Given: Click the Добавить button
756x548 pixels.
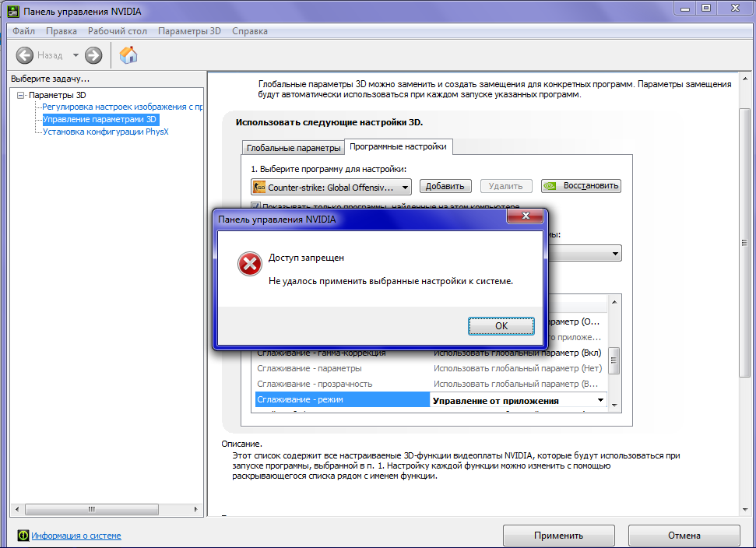Looking at the screenshot, I should (445, 186).
